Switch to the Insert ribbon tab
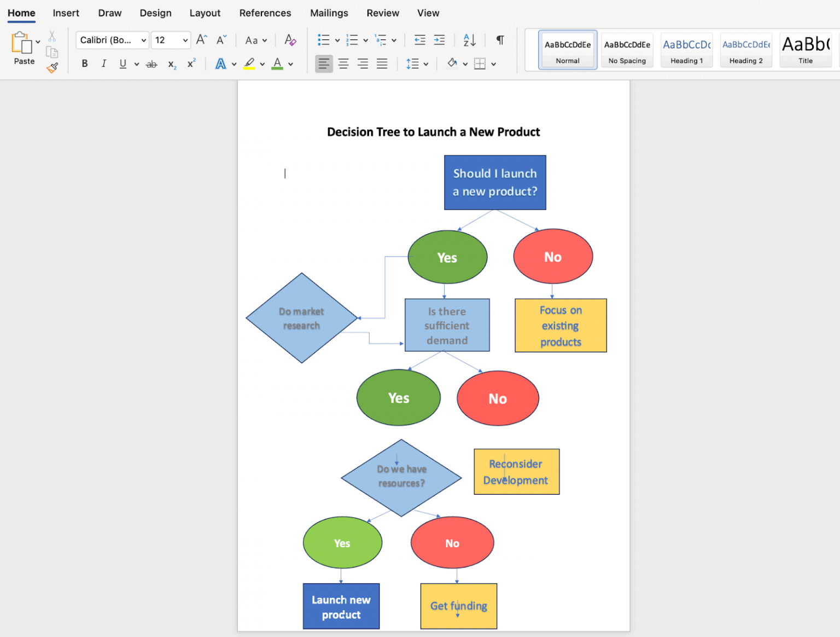The width and height of the screenshot is (840, 637). (x=66, y=13)
